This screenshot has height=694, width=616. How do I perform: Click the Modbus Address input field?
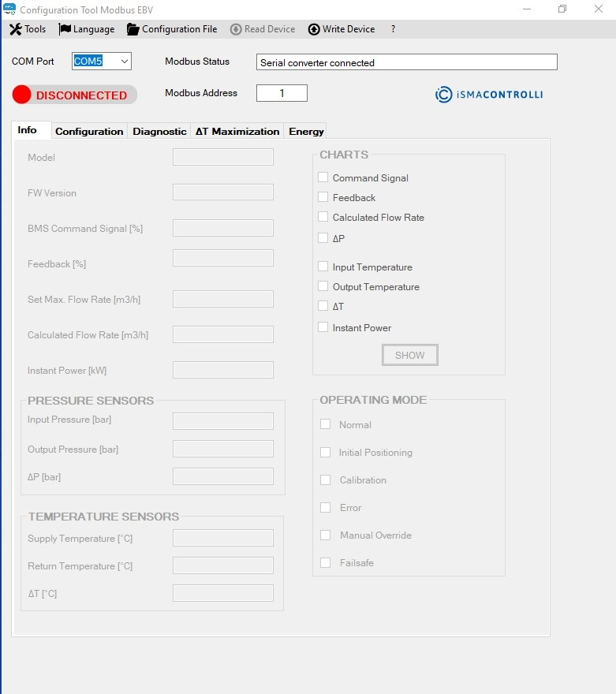coord(282,93)
